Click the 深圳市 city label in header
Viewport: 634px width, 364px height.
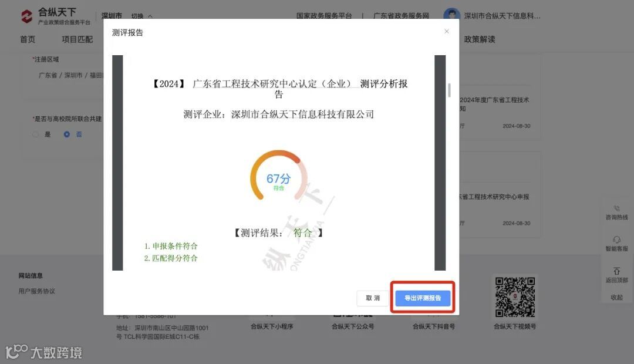[x=112, y=16]
